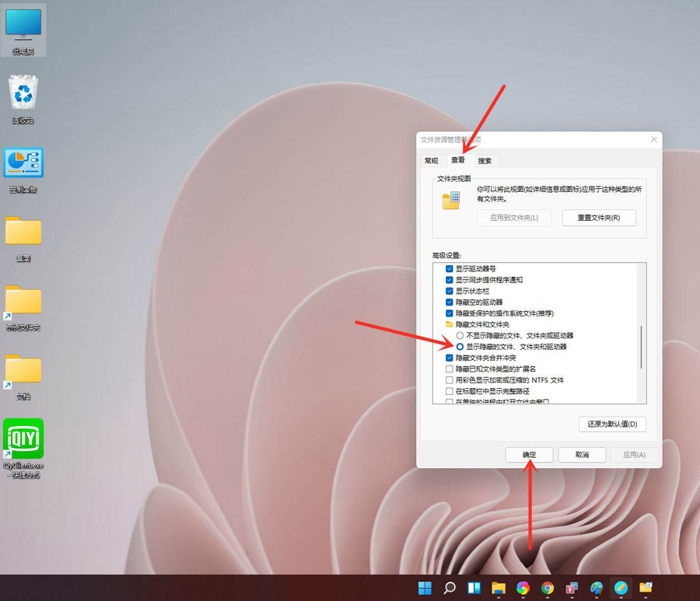The width and height of the screenshot is (700, 601).
Task: Launch Google Chrome from the taskbar
Action: click(x=547, y=587)
